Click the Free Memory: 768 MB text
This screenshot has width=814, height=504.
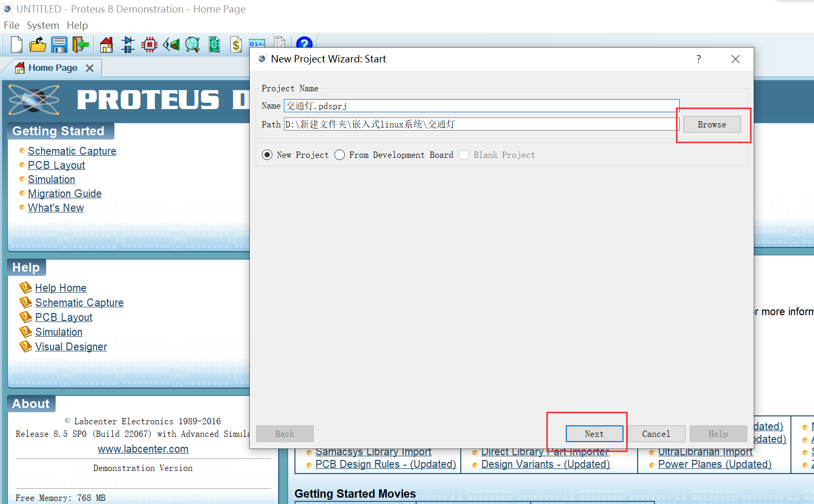coord(60,498)
